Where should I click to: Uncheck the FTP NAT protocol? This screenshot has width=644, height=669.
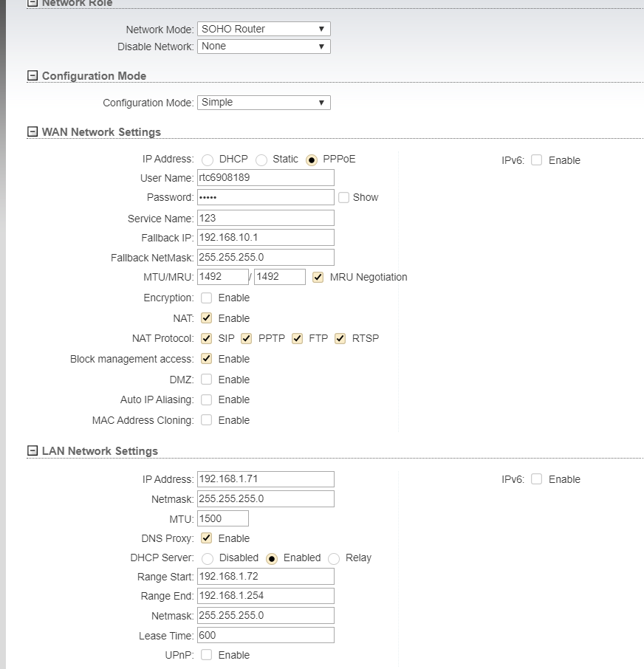(297, 338)
